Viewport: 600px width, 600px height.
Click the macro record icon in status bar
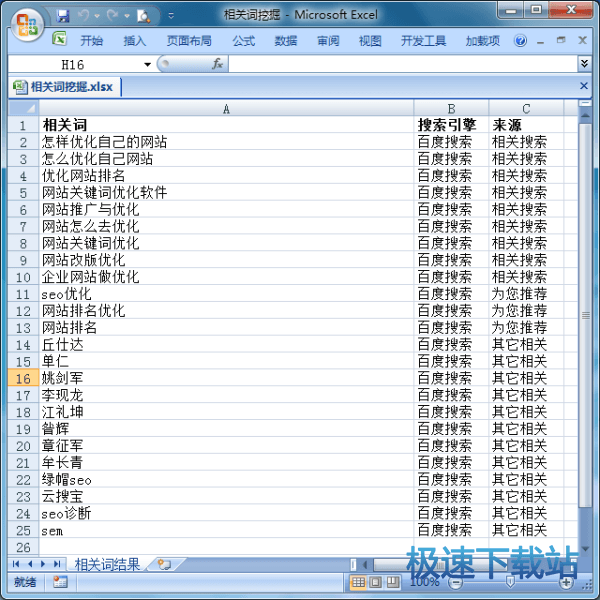(60, 582)
